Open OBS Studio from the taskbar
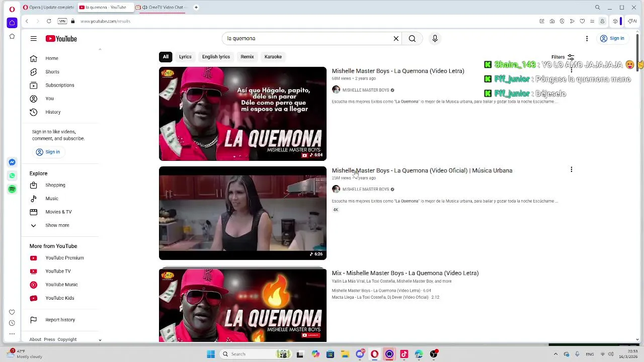644x362 pixels. tap(434, 354)
